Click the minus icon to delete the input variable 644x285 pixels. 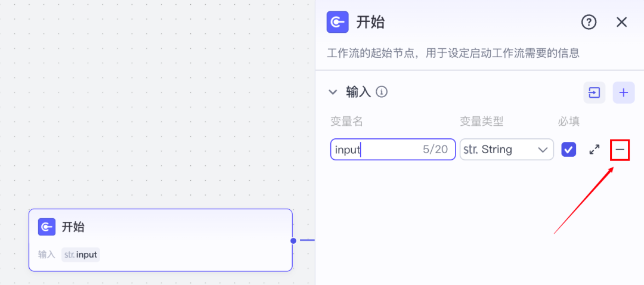(x=620, y=150)
